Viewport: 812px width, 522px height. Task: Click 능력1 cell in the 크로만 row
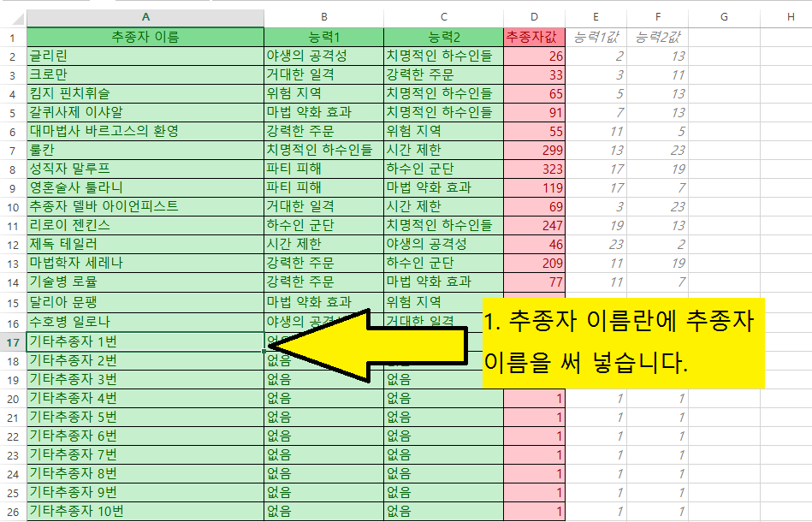323,74
